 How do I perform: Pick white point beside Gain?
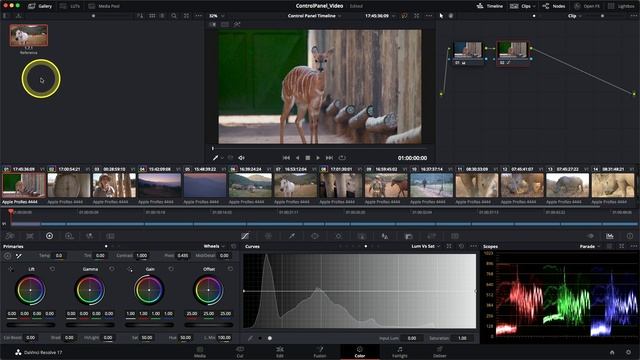point(130,269)
